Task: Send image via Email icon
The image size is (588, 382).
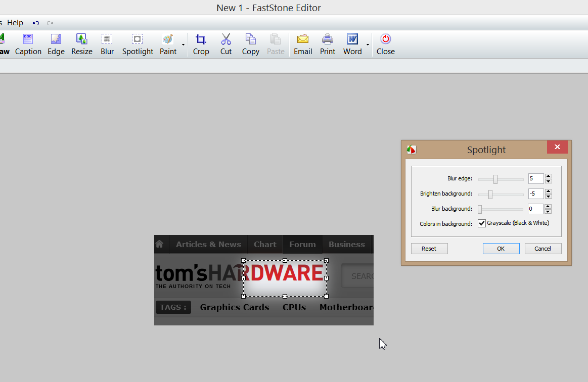Action: coord(303,39)
